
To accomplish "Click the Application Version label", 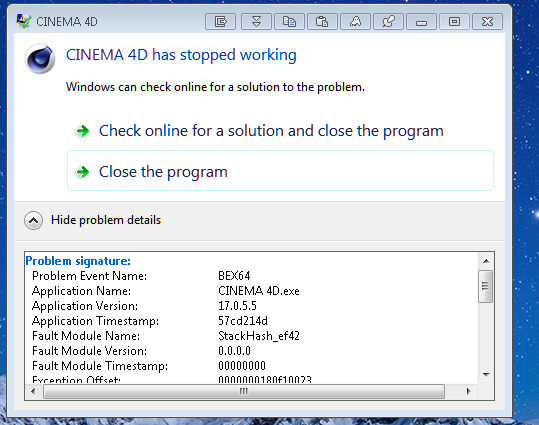I will (x=85, y=306).
